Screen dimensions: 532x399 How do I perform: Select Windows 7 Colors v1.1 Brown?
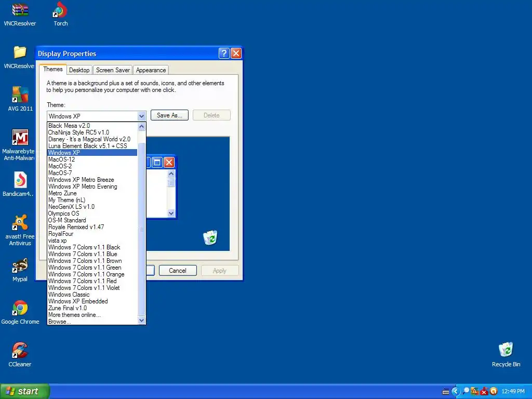92,261
